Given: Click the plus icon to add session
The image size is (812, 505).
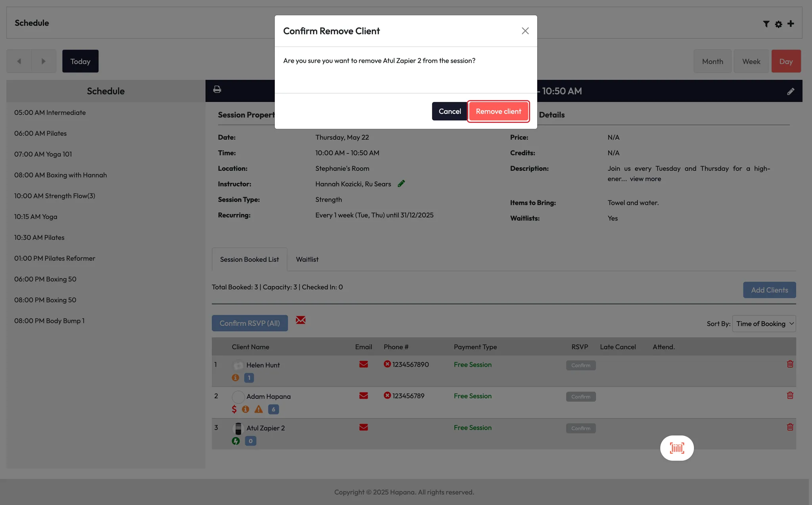Looking at the screenshot, I should click(791, 24).
